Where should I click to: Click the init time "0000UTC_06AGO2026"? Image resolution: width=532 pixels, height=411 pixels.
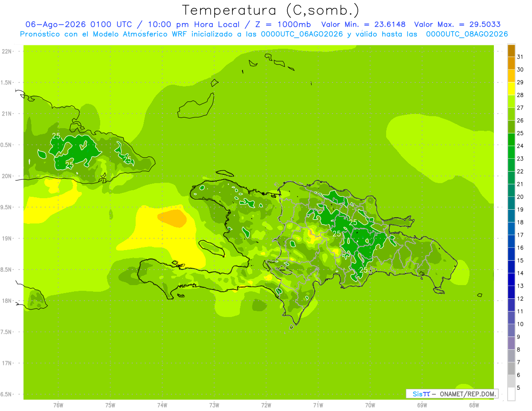302,34
